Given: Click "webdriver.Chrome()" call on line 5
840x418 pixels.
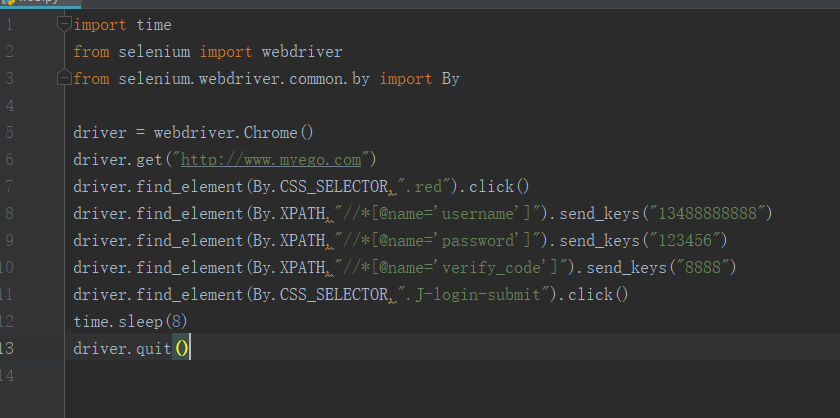Looking at the screenshot, I should pos(234,132).
